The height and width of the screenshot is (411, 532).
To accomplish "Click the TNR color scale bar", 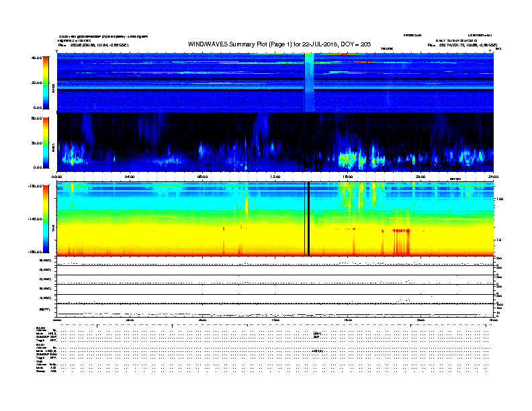I will coord(46,219).
